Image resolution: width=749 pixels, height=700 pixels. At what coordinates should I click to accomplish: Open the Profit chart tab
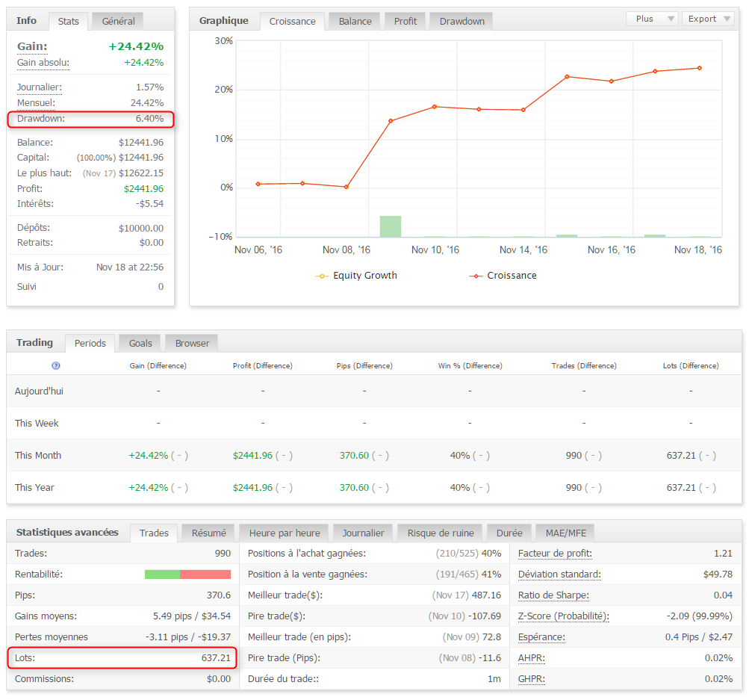[x=405, y=21]
